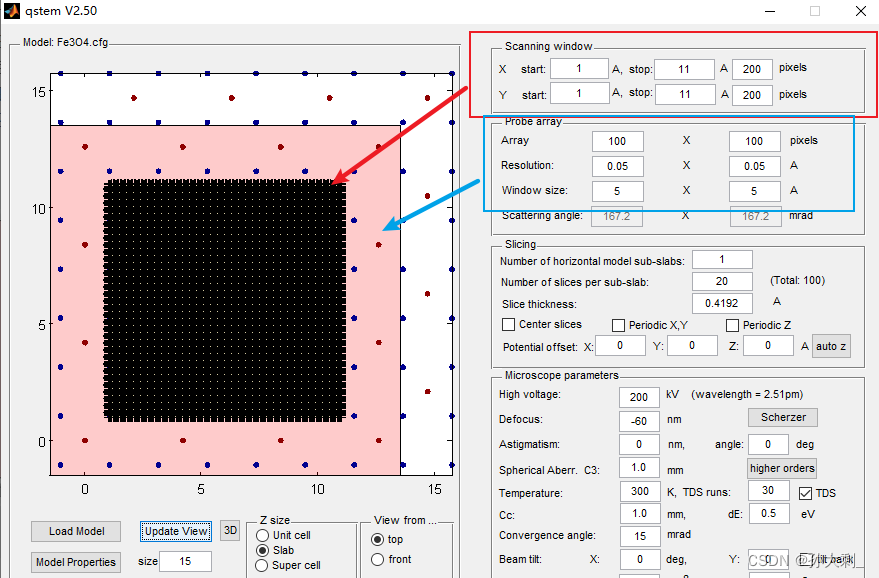Click the Scanning window X pixels field
Screen dimensions: 879x578
752,70
